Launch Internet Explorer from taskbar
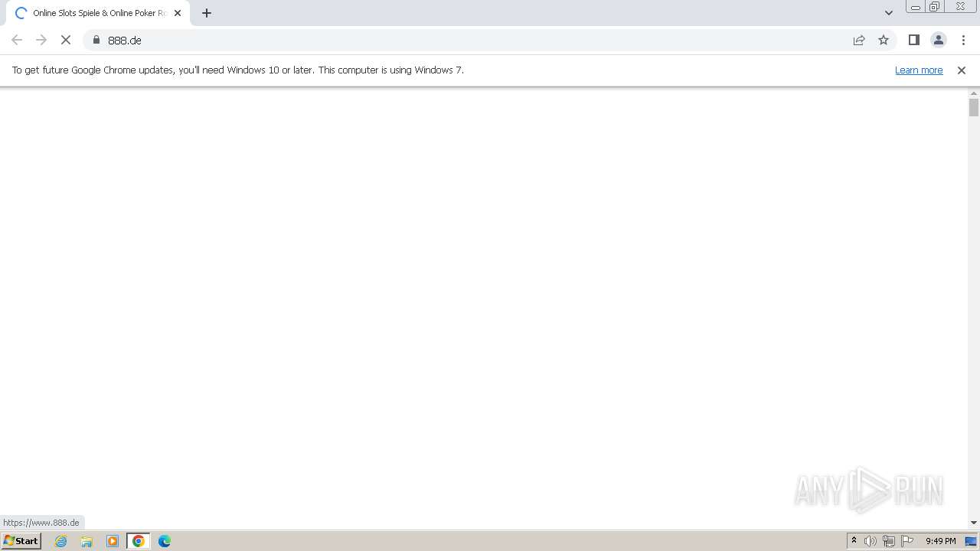 pos(61,541)
